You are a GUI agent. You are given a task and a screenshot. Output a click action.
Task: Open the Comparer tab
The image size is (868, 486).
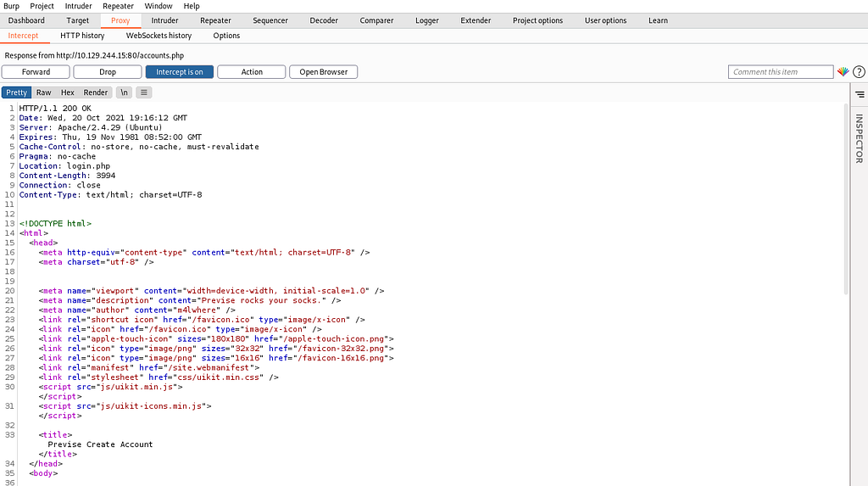point(376,20)
